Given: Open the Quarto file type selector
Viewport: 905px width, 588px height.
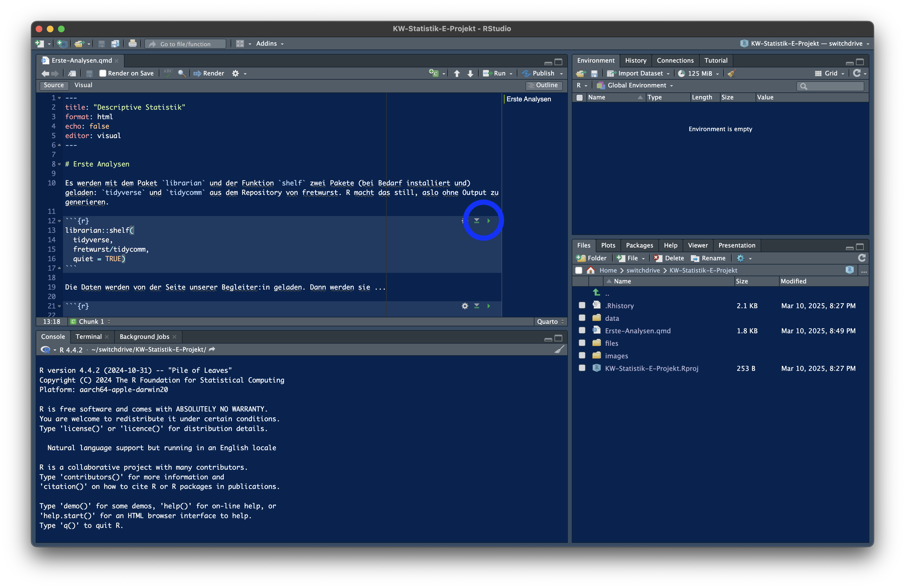Looking at the screenshot, I should tap(550, 322).
